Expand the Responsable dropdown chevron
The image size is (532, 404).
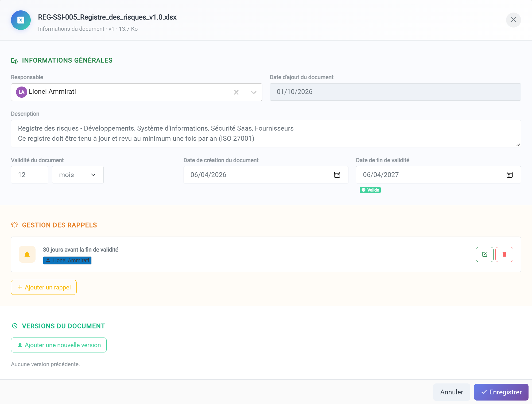click(254, 92)
